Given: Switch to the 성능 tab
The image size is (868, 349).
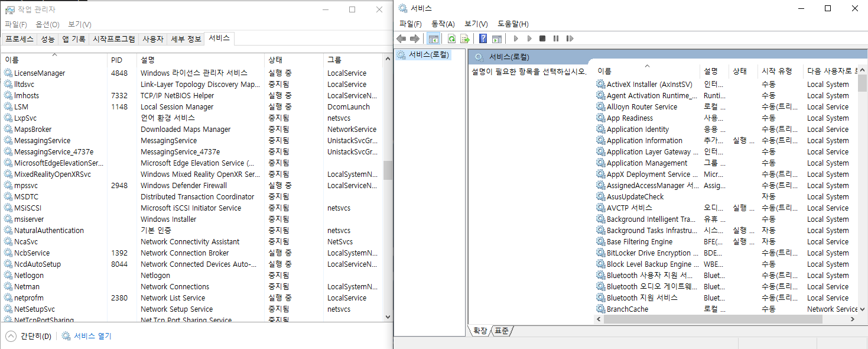Looking at the screenshot, I should point(48,39).
